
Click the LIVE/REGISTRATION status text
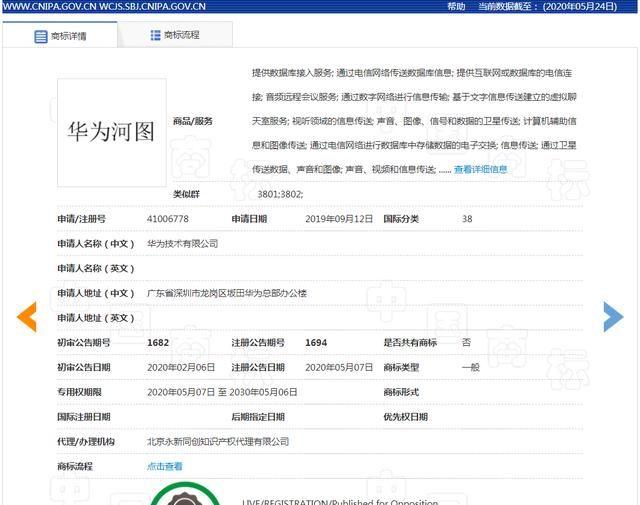(x=340, y=502)
